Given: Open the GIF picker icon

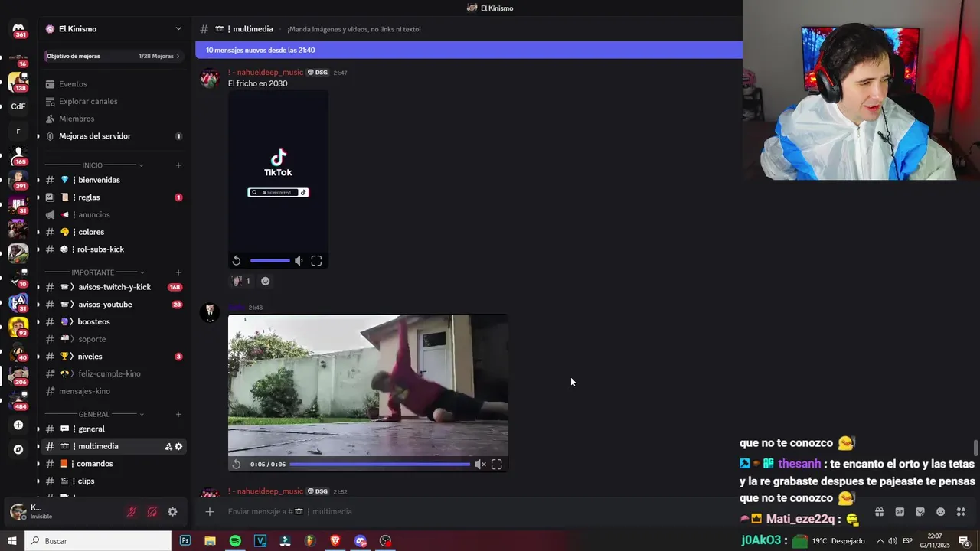Looking at the screenshot, I should (x=900, y=512).
